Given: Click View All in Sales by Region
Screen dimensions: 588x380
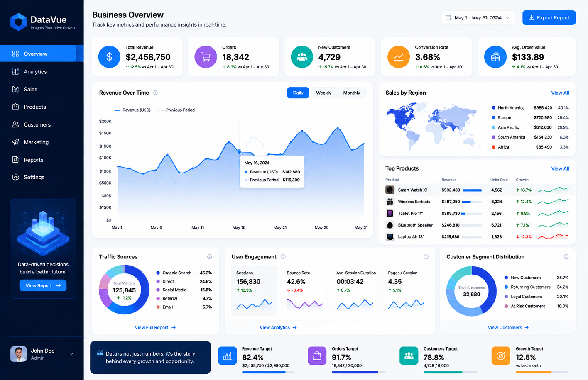Looking at the screenshot, I should pyautogui.click(x=560, y=93).
